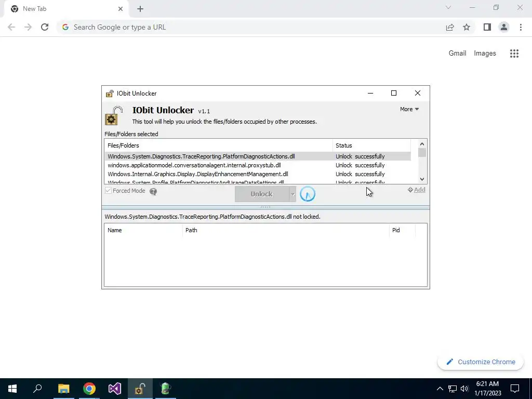Click the IObit Unlocker taskbar icon

click(x=140, y=389)
